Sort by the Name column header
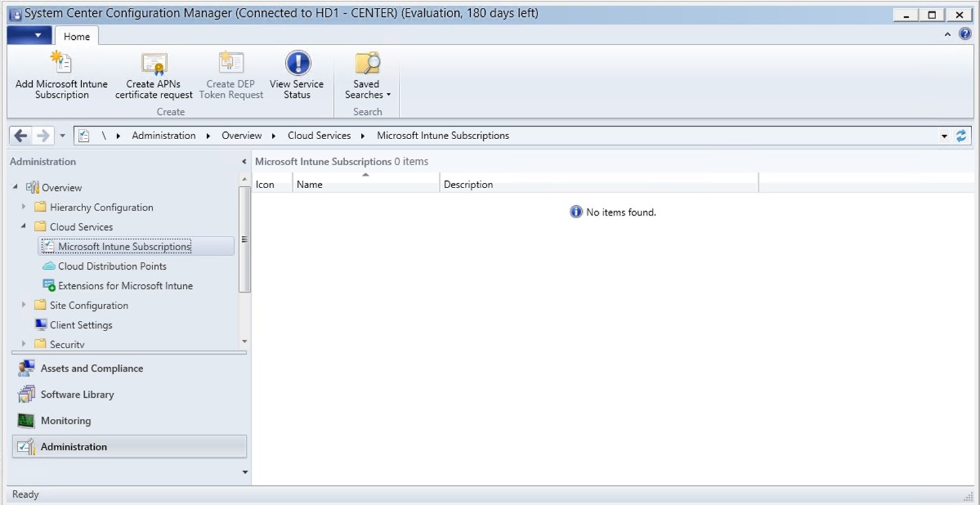Screen dimensions: 980x505 (x=366, y=184)
